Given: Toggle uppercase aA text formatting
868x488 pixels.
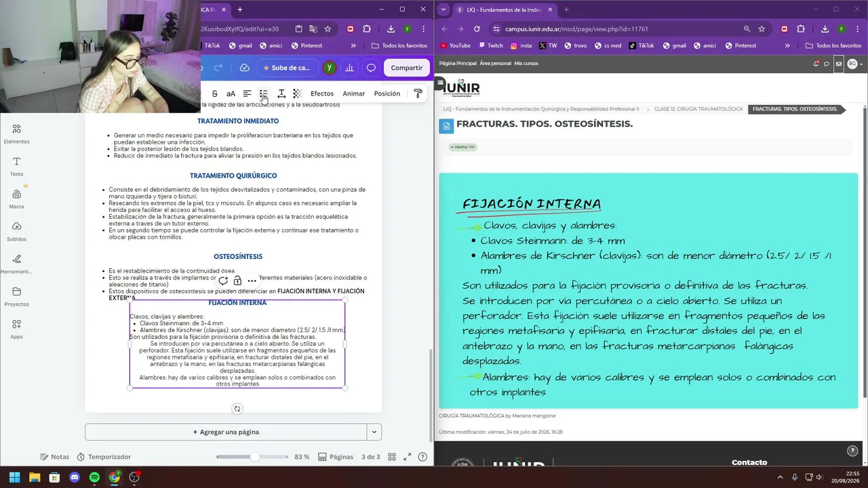Looking at the screenshot, I should 231,94.
